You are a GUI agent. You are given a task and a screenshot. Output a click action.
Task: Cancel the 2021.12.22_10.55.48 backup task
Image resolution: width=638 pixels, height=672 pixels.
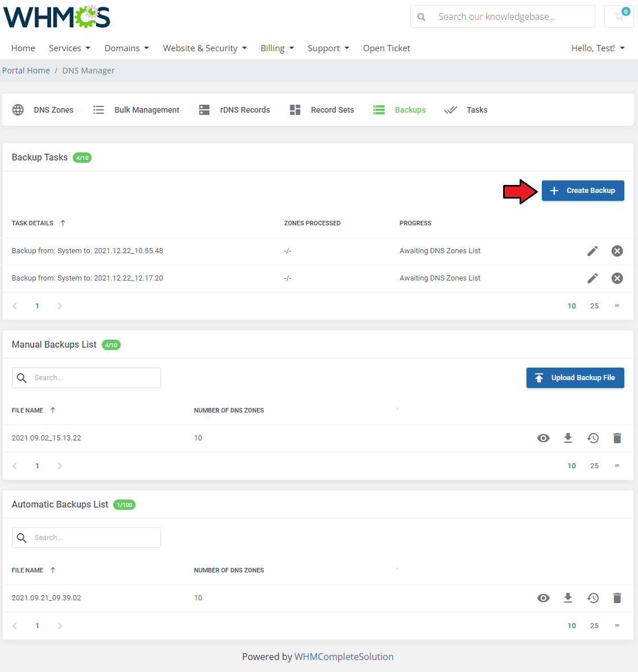point(617,251)
